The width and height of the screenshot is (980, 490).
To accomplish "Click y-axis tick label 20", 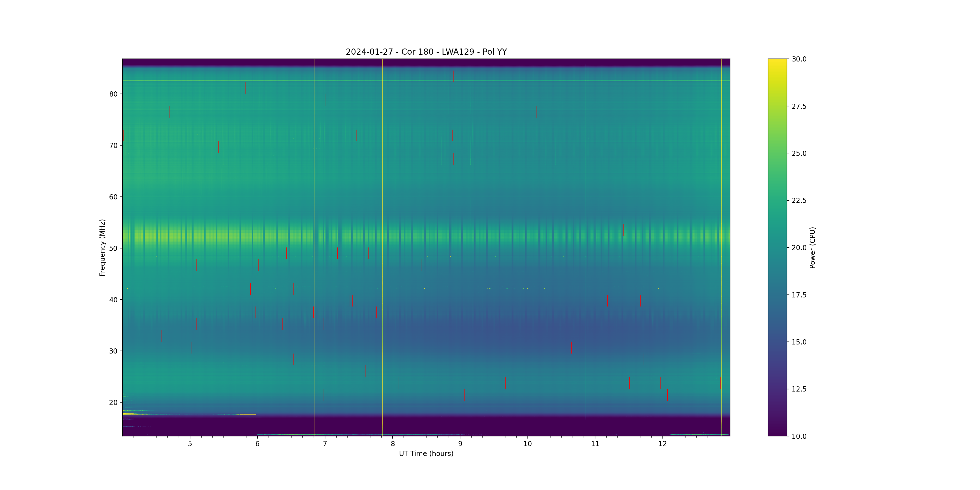I will click(x=113, y=403).
